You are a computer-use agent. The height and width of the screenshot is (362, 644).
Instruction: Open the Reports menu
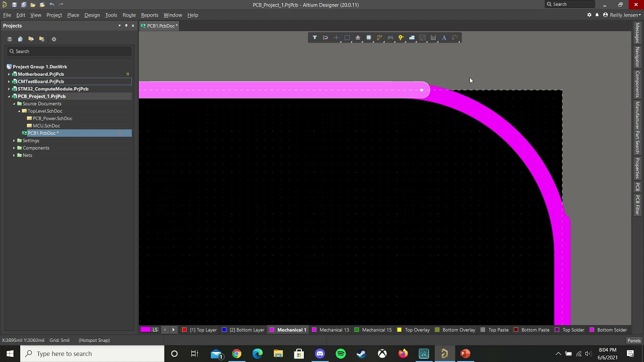point(149,15)
